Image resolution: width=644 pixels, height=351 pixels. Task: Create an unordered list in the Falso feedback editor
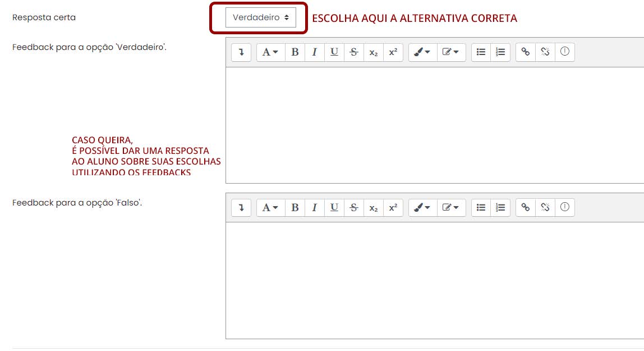[x=481, y=207]
